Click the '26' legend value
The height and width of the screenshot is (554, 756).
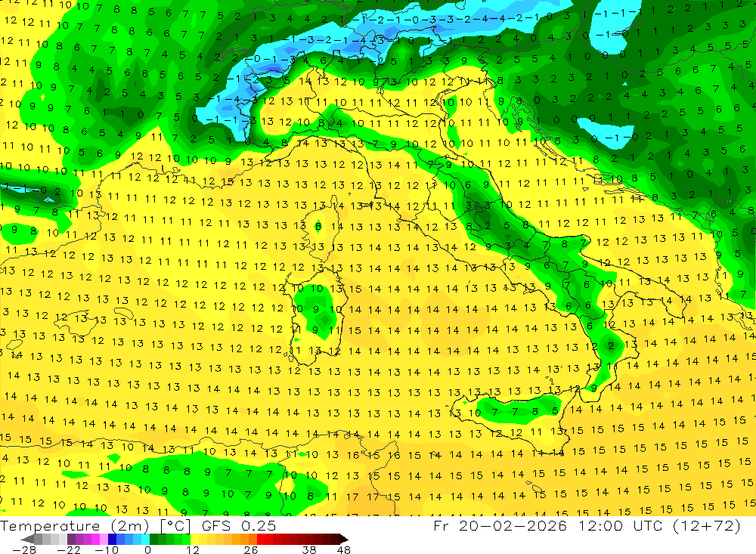pos(251,549)
